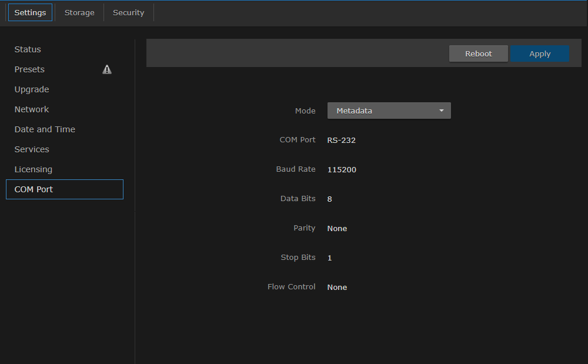The image size is (588, 364).
Task: Open the Mode dropdown showing Metadata
Action: click(x=389, y=111)
